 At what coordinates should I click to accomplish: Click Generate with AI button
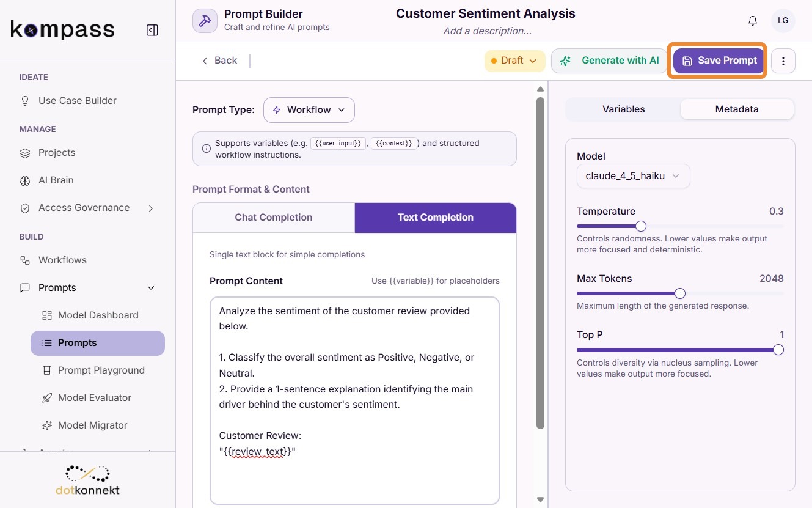(609, 61)
